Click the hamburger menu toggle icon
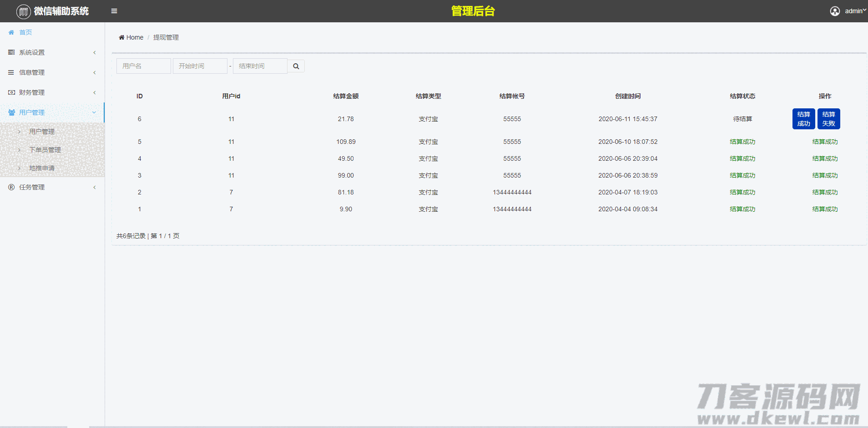868x428 pixels. click(x=114, y=11)
